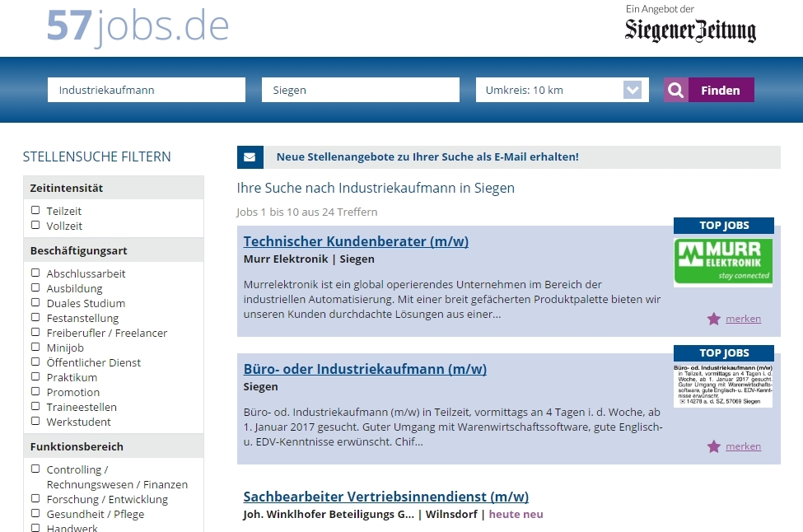Open Sachbearbeiter Vertriebsinnendienst (m/w) listing
Screen dimensions: 803x532
pos(386,496)
